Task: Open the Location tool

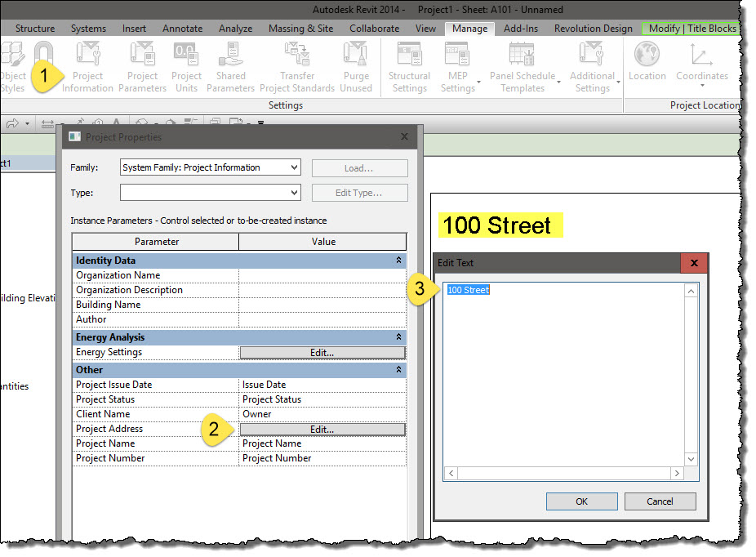Action: point(647,62)
